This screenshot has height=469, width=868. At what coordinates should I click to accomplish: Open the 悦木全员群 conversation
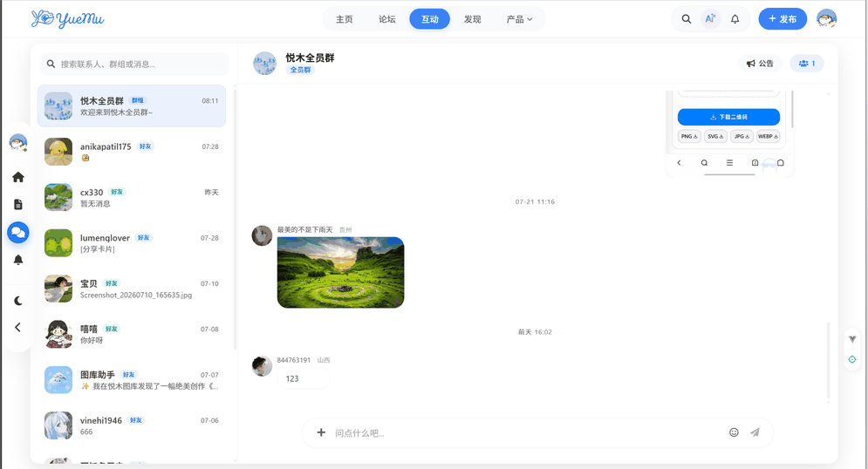(132, 106)
